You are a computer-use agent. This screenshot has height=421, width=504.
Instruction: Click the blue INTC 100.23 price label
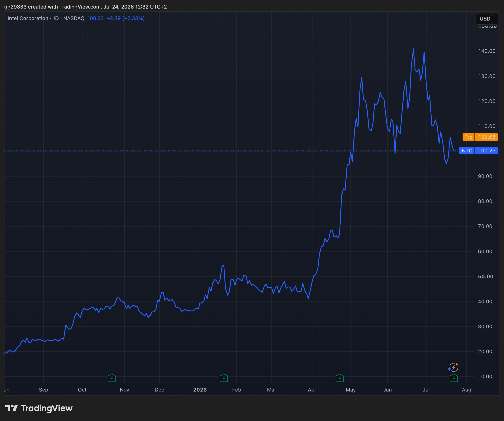(478, 151)
